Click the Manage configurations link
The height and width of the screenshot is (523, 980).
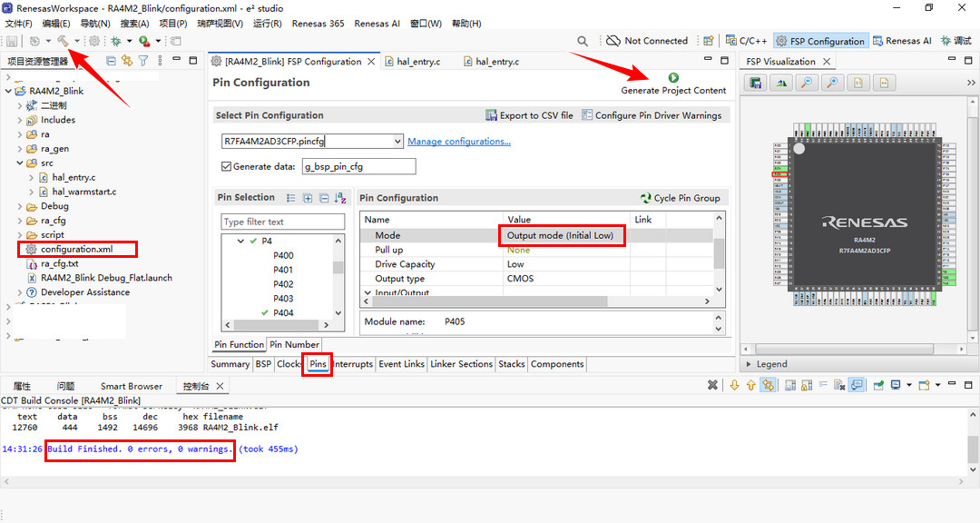pyautogui.click(x=459, y=142)
